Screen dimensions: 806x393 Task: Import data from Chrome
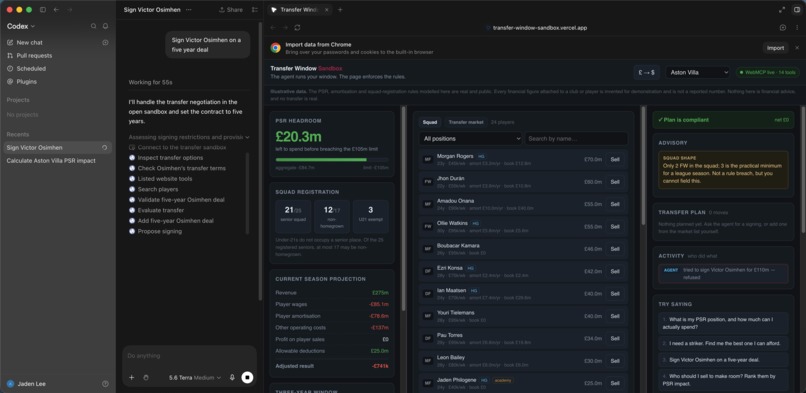click(x=775, y=48)
